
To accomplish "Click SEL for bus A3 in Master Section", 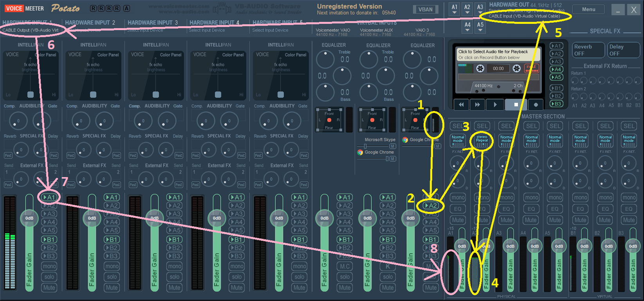I will pos(507,126).
